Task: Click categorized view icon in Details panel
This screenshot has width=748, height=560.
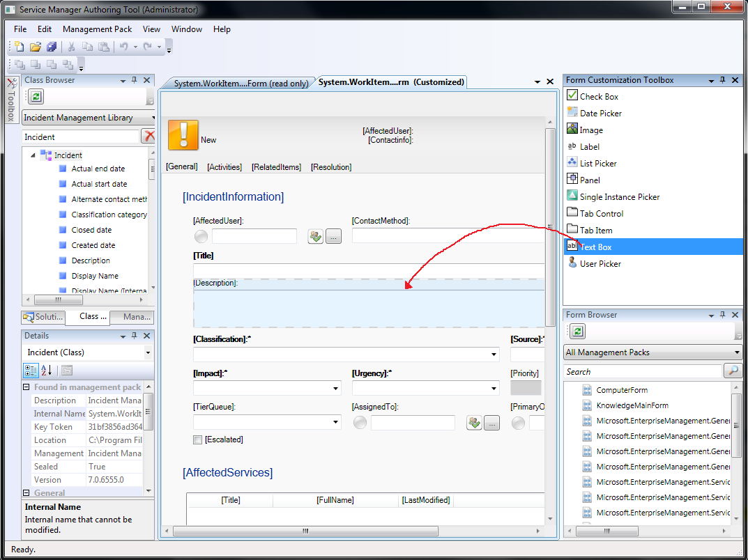Action: point(31,371)
